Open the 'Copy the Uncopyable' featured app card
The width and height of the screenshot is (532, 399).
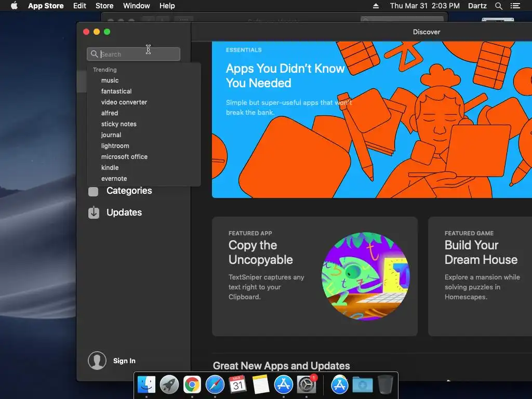(x=315, y=276)
